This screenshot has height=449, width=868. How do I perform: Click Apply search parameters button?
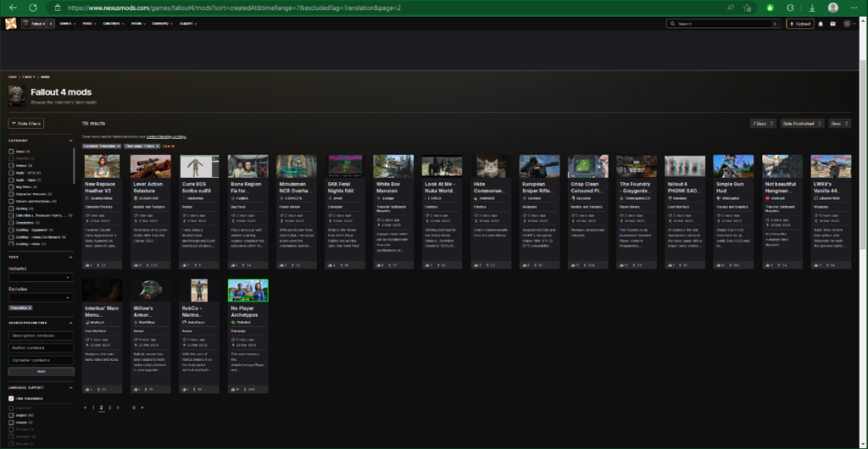point(42,371)
